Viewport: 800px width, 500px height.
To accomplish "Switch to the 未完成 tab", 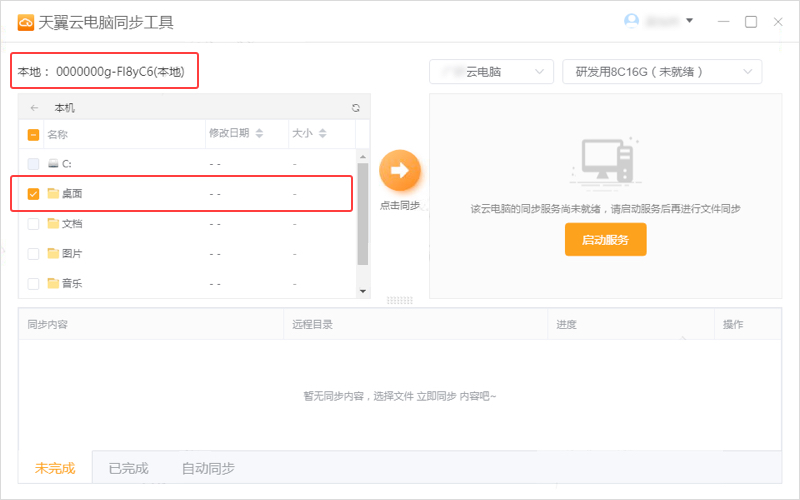I will coord(55,468).
